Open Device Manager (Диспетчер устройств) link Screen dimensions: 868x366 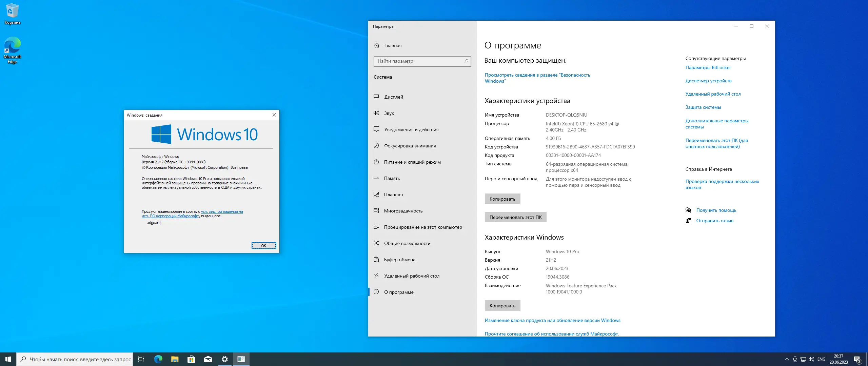point(708,81)
